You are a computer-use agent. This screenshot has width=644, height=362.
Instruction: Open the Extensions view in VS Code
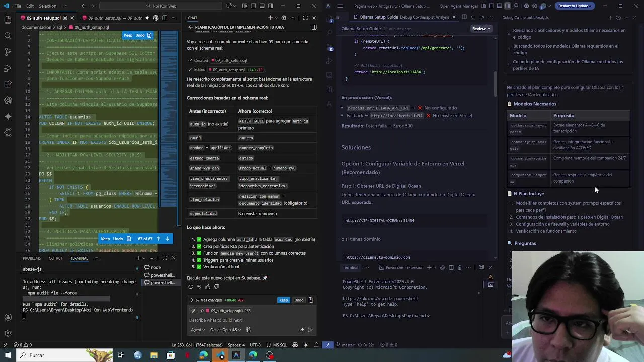pos(8,84)
